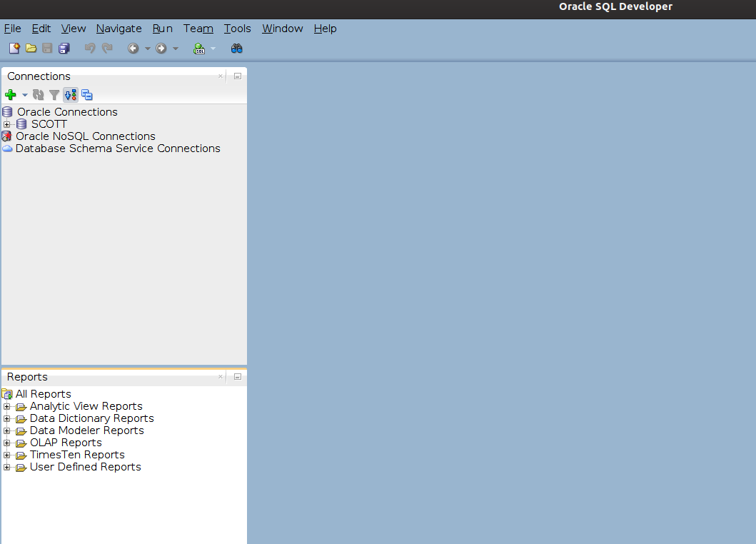The image size is (756, 544).
Task: Open the View menu
Action: click(x=74, y=29)
